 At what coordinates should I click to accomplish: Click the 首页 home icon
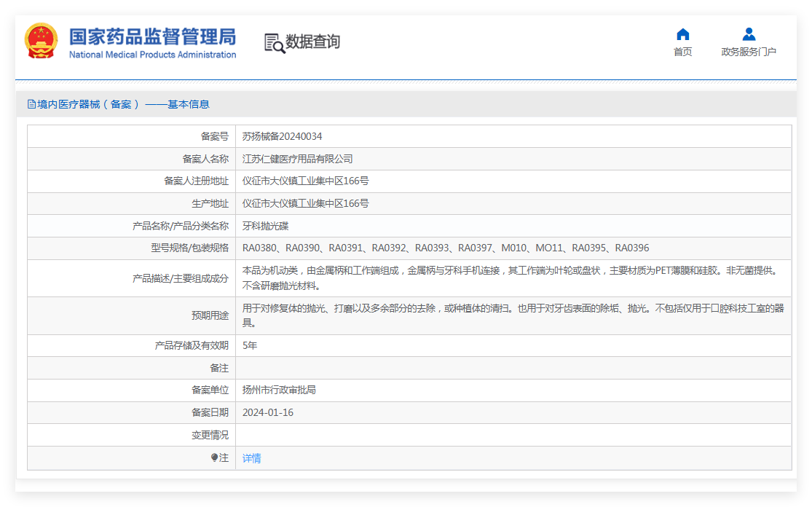click(x=683, y=34)
